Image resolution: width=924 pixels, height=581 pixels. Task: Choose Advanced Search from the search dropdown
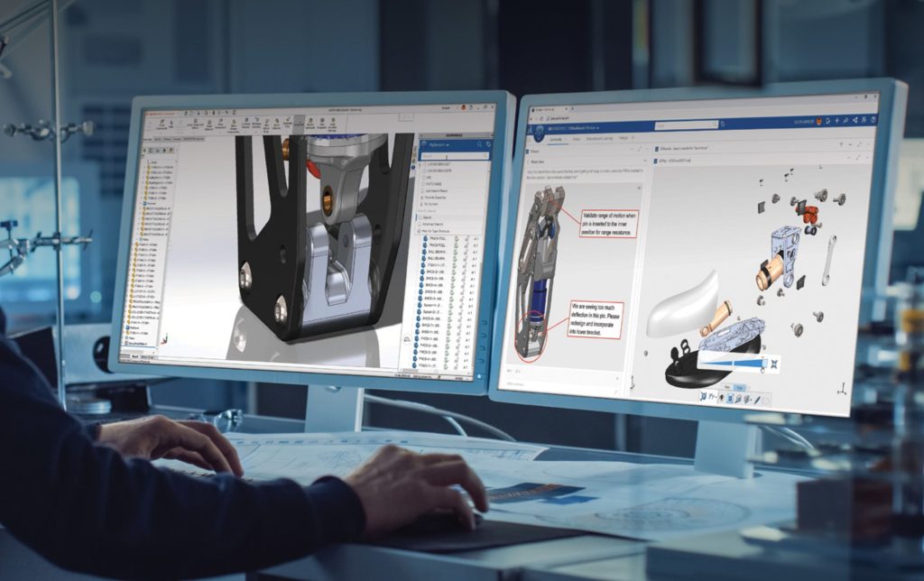[x=430, y=225]
